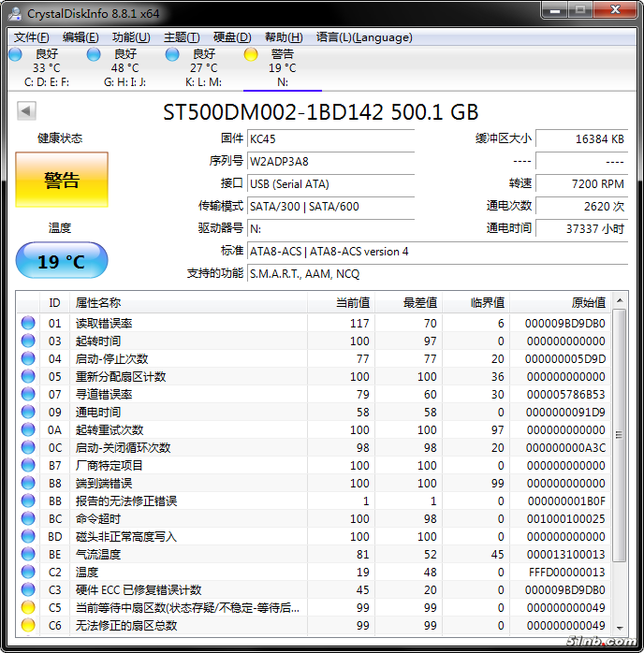Open the 硬盘(D) menu

(x=232, y=37)
